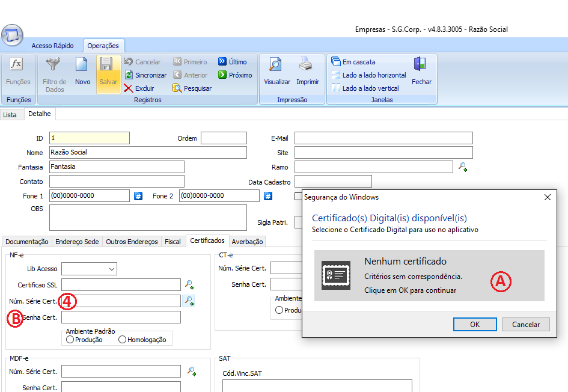
Task: Click the ID input field
Action: click(x=90, y=138)
